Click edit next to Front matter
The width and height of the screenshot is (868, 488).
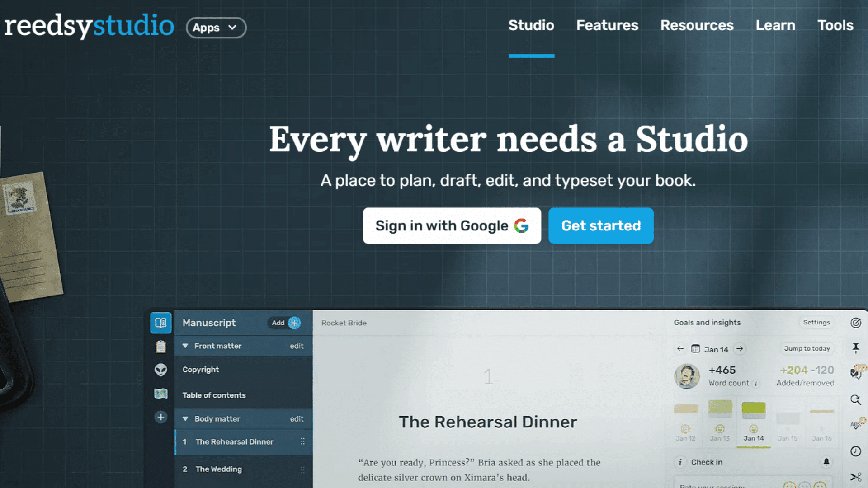[x=297, y=346]
